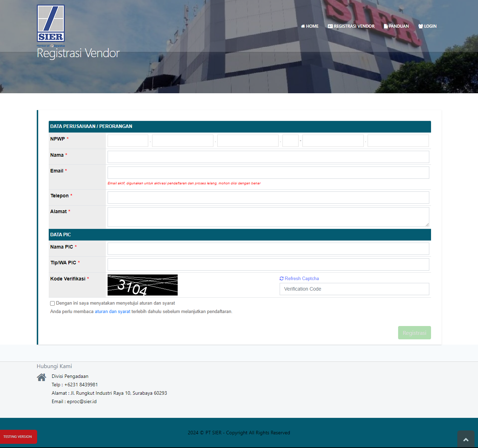Click the copyright PT SIER footer text
This screenshot has width=478, height=448.
click(x=239, y=433)
